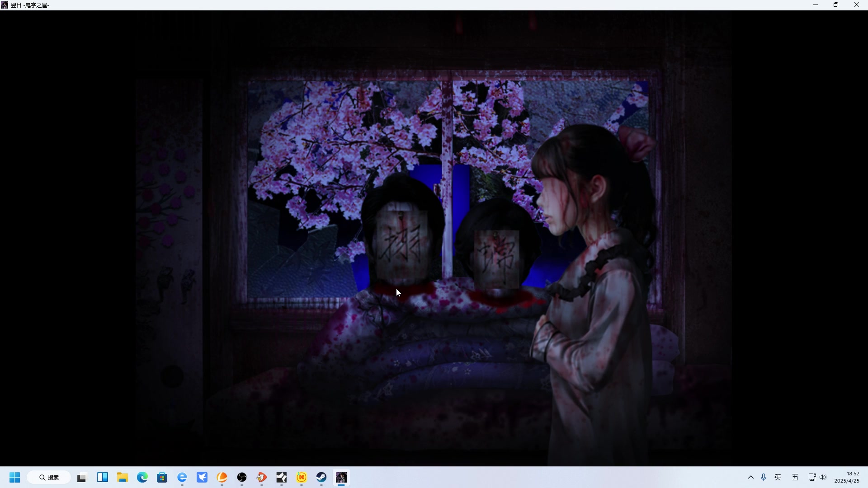The image size is (868, 488).
Task: Open File Explorer from the taskbar
Action: [123, 478]
